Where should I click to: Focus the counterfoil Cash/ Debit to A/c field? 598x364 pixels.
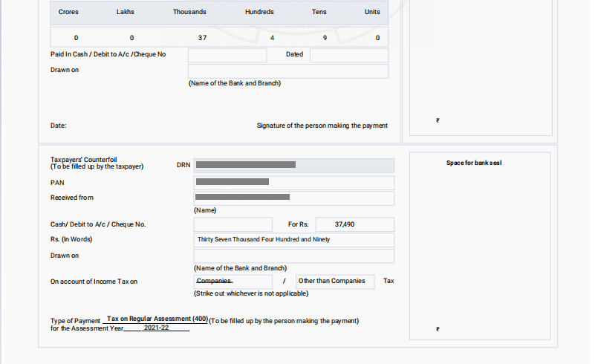pyautogui.click(x=233, y=224)
